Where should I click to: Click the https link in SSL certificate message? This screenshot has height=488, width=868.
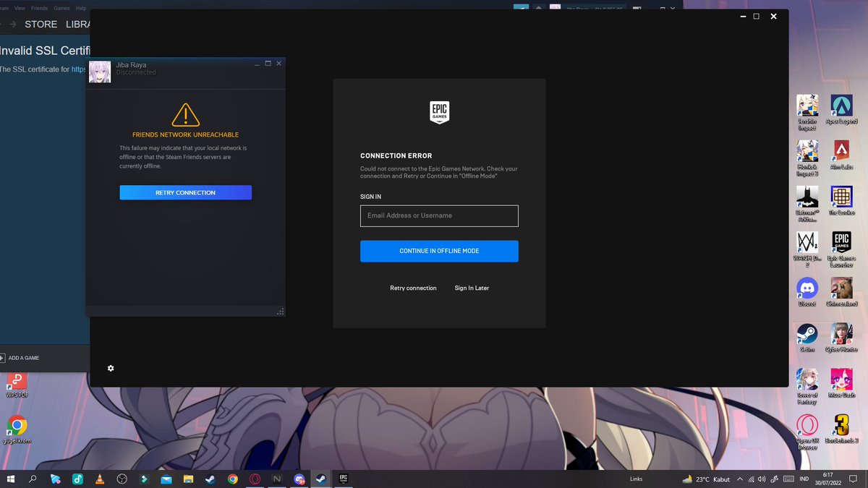(x=78, y=69)
